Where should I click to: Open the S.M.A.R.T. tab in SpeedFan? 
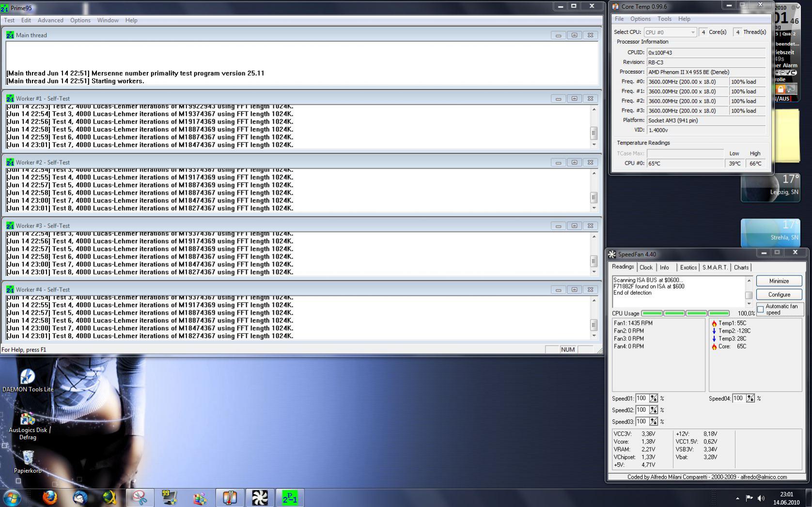pos(715,267)
